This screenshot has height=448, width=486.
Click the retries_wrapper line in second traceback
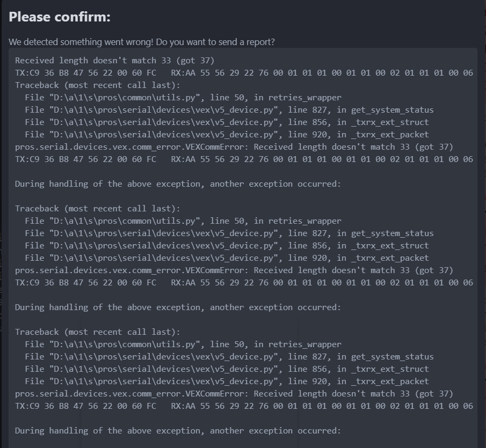183,221
